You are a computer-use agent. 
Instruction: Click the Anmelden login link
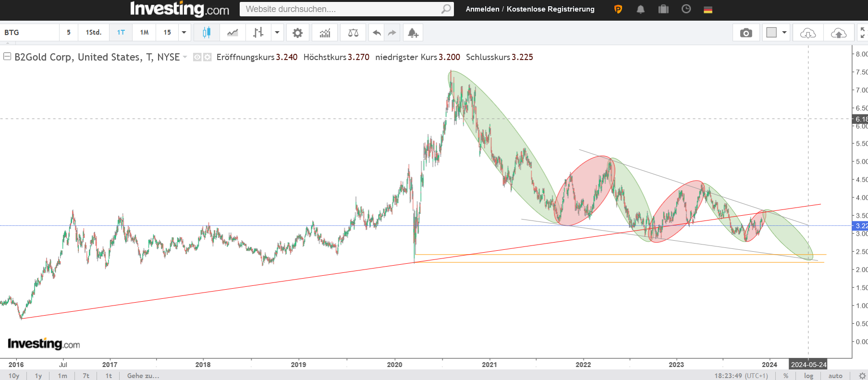482,9
